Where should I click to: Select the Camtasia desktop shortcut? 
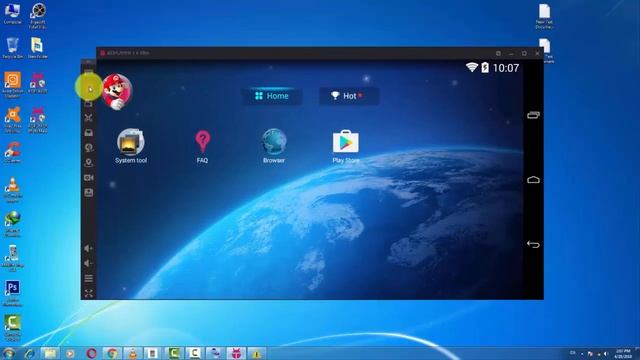point(12,328)
